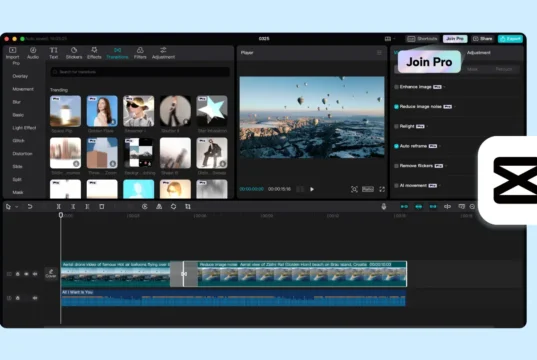Open the Player panel menu icon
The width and height of the screenshot is (537, 360).
(379, 52)
